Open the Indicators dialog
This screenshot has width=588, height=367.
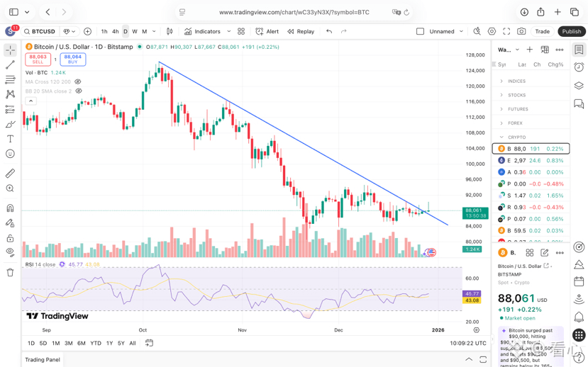coord(202,31)
